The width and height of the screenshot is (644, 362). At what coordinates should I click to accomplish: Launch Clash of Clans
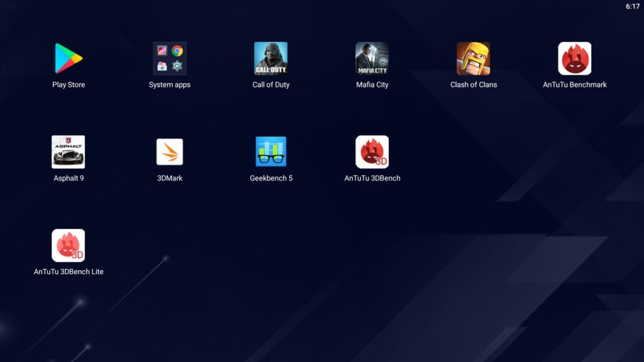click(474, 58)
